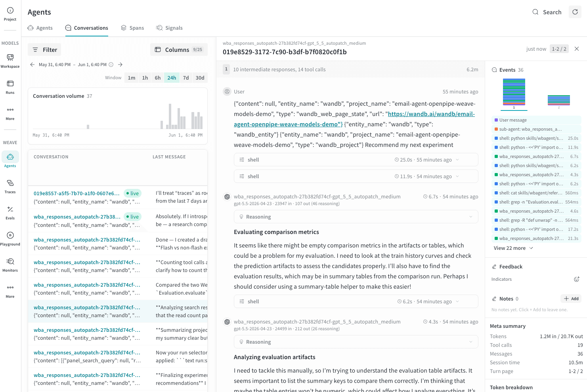587x392 pixels.
Task: Select turn 2 events bar thumbnail
Action: click(x=559, y=100)
